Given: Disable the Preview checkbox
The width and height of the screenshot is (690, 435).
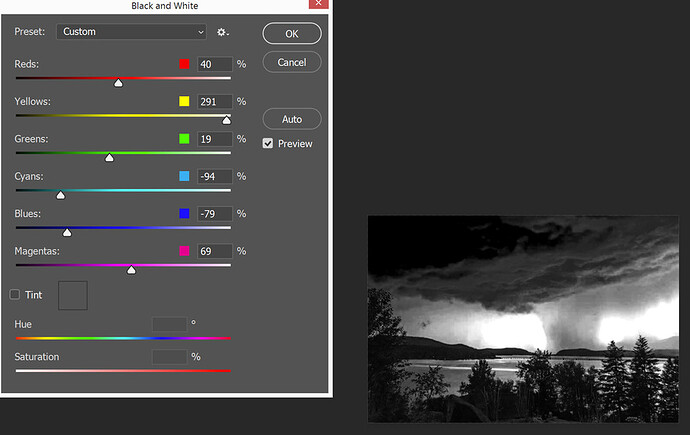Looking at the screenshot, I should pos(268,144).
